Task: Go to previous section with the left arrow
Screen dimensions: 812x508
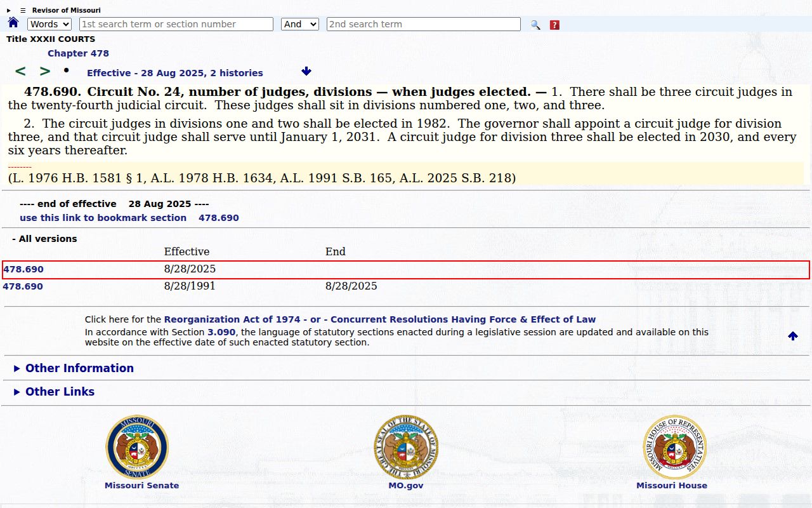Action: click(x=20, y=72)
